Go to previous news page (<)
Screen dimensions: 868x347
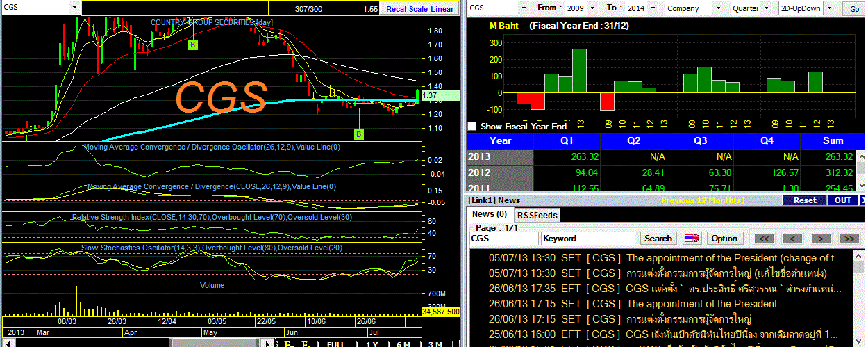point(793,239)
